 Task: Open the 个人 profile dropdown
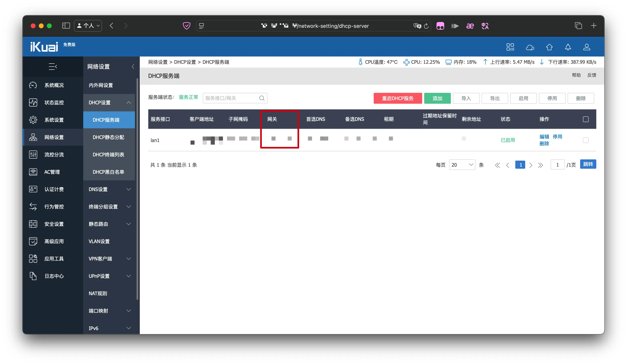88,26
